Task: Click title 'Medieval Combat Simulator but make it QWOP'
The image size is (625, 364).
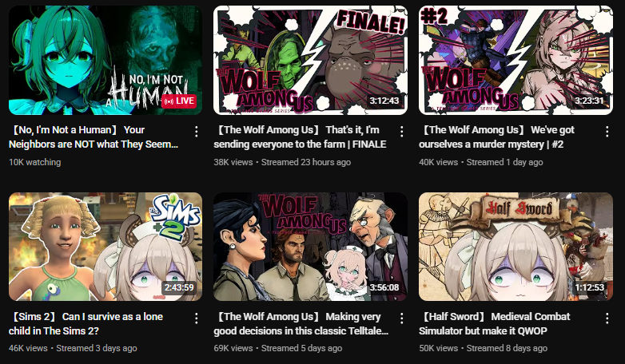Action: [x=494, y=323]
